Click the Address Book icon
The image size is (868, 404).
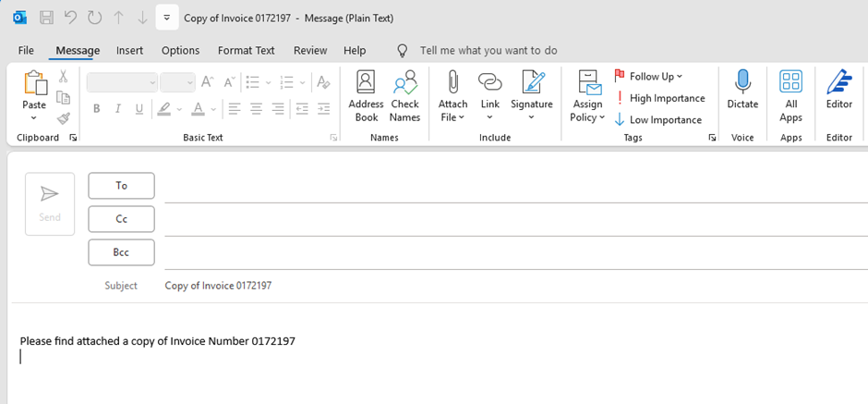(x=366, y=96)
